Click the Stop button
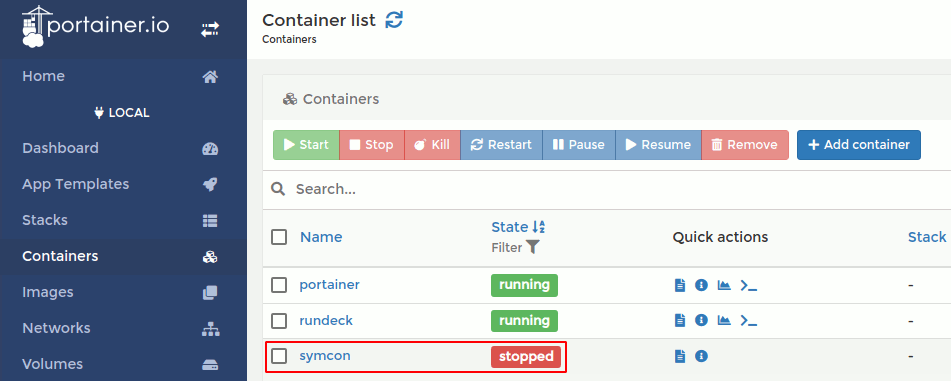 tap(372, 145)
